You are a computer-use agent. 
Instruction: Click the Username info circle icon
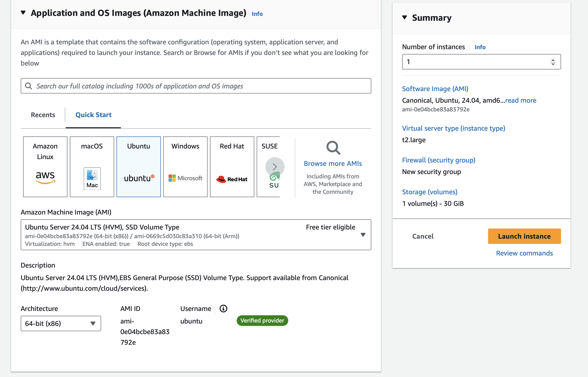tap(223, 309)
